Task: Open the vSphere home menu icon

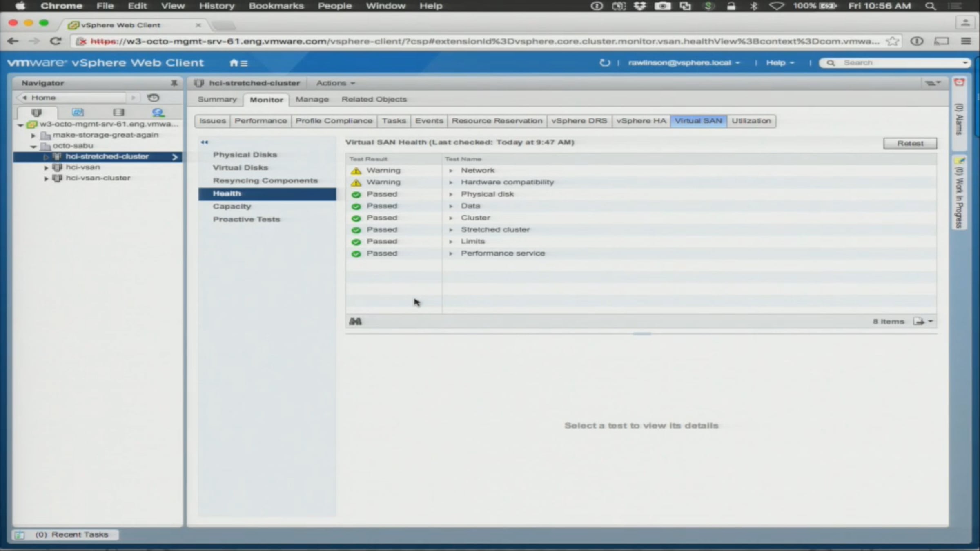Action: pos(238,63)
